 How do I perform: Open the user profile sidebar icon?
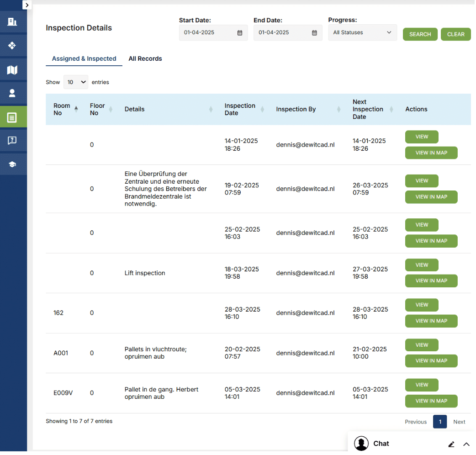[12, 93]
